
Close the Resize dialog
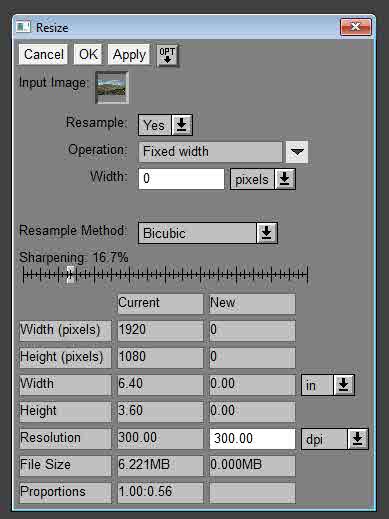pyautogui.click(x=355, y=27)
